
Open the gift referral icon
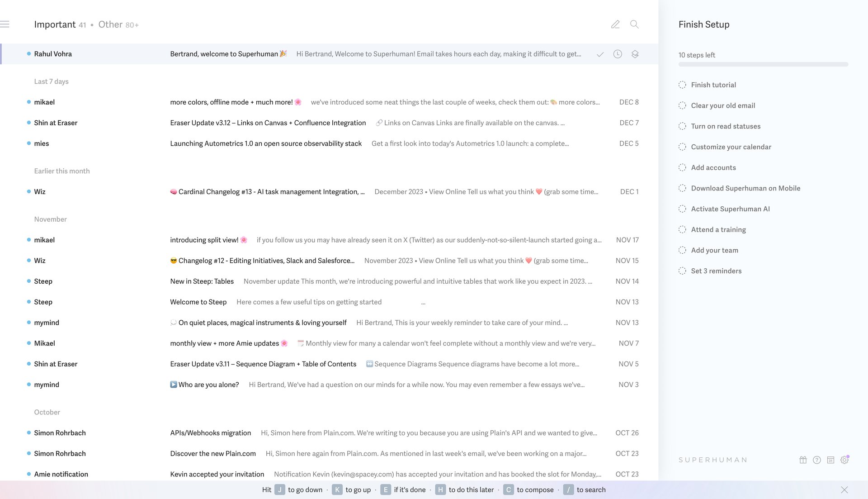coord(803,460)
